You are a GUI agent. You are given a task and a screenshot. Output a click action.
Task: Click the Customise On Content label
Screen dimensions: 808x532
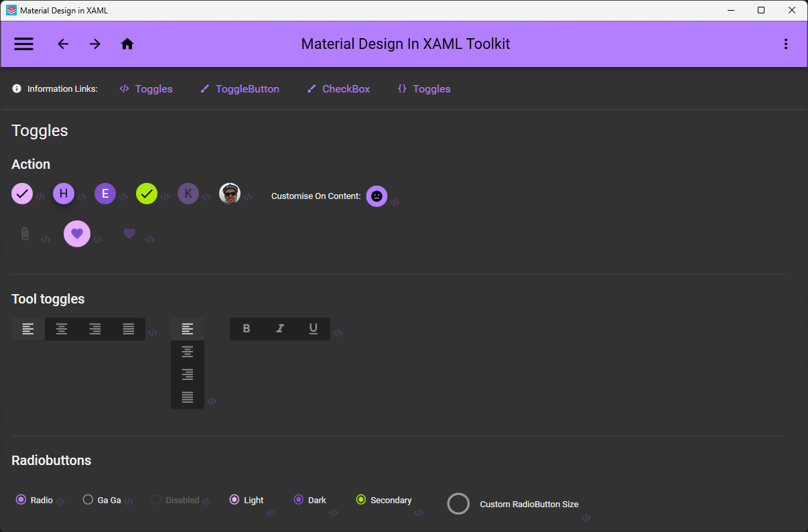pyautogui.click(x=316, y=196)
